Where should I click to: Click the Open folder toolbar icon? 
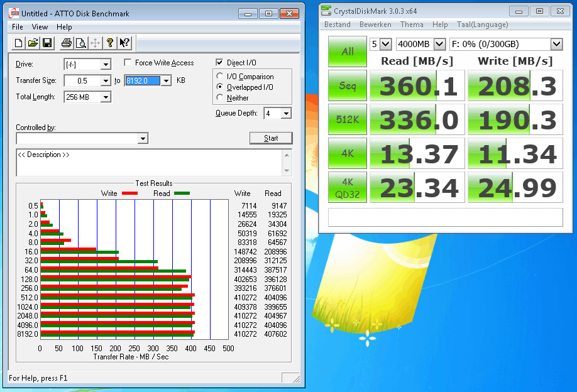click(33, 43)
